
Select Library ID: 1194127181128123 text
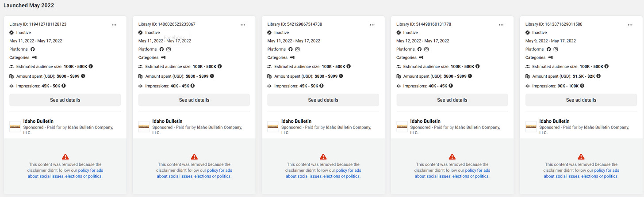point(38,24)
